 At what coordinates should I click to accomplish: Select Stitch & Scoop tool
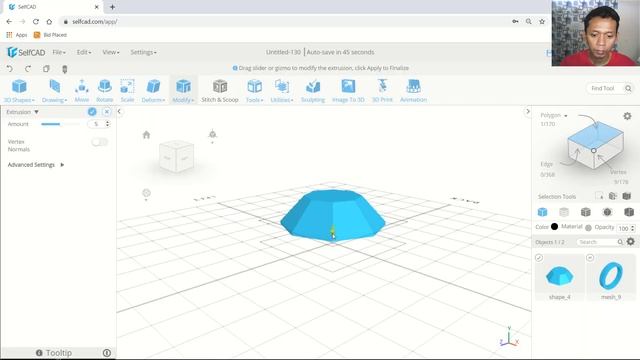tap(220, 91)
